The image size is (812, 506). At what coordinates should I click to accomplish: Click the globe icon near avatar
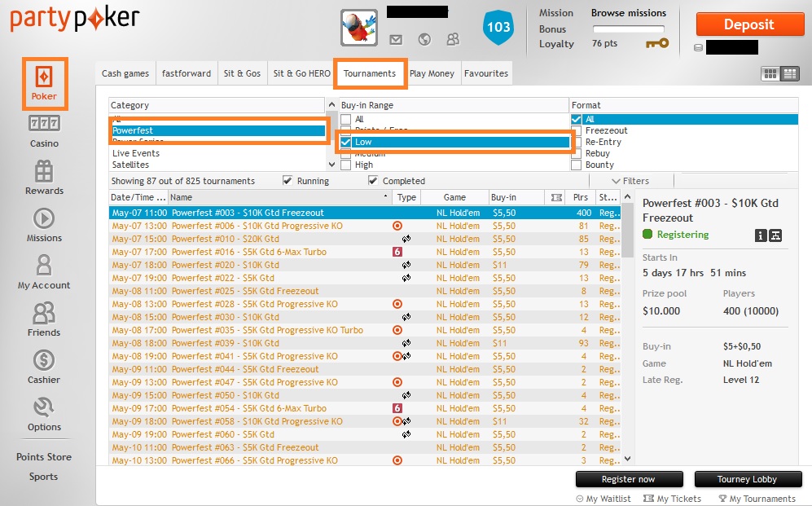424,39
